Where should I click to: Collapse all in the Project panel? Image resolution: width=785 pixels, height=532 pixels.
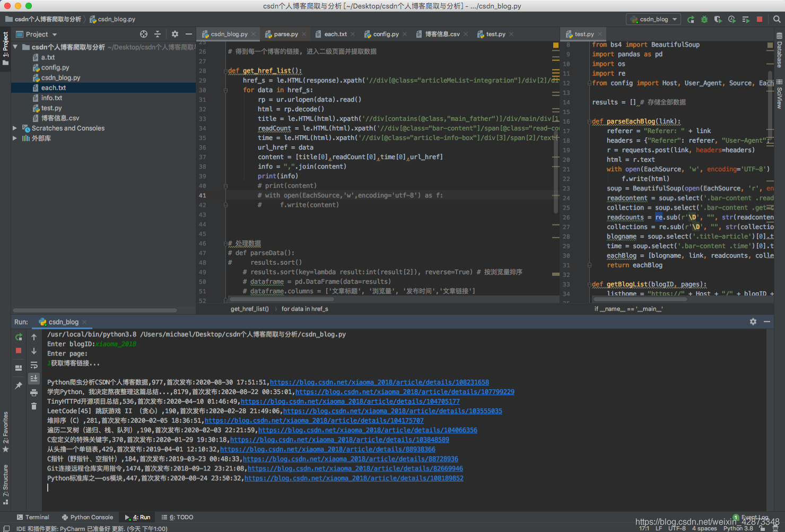coord(158,34)
